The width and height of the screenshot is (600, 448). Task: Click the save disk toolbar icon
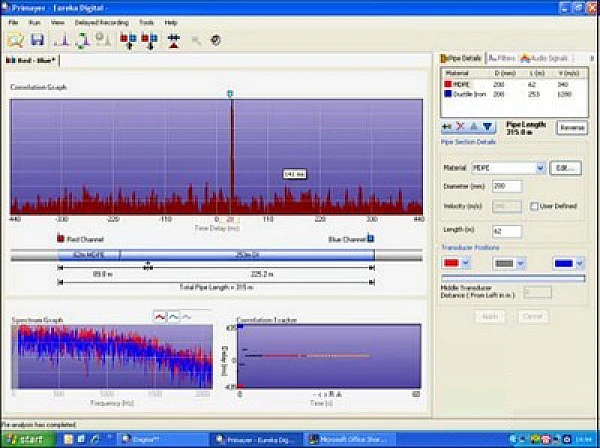coord(37,40)
